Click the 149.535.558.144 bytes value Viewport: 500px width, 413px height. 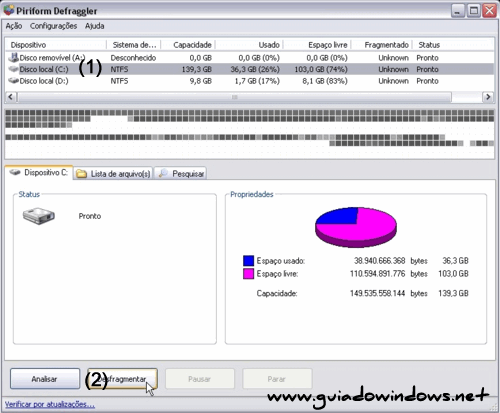point(377,293)
